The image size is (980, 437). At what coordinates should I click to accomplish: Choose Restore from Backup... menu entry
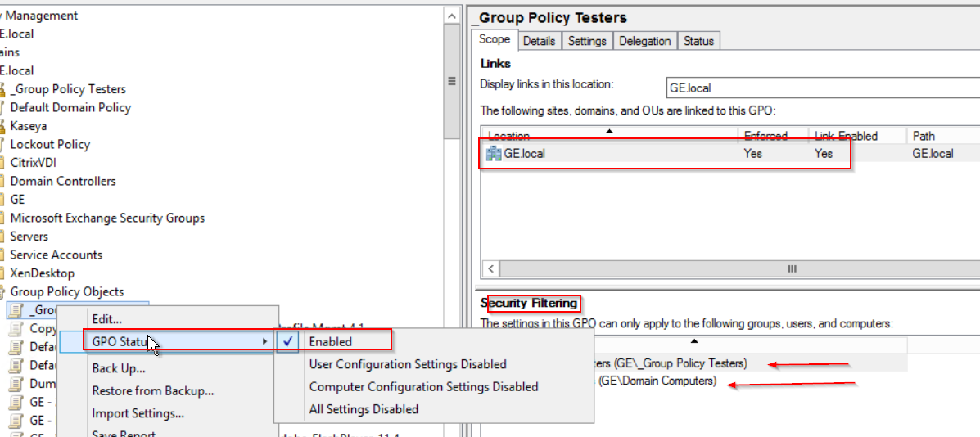[167, 391]
